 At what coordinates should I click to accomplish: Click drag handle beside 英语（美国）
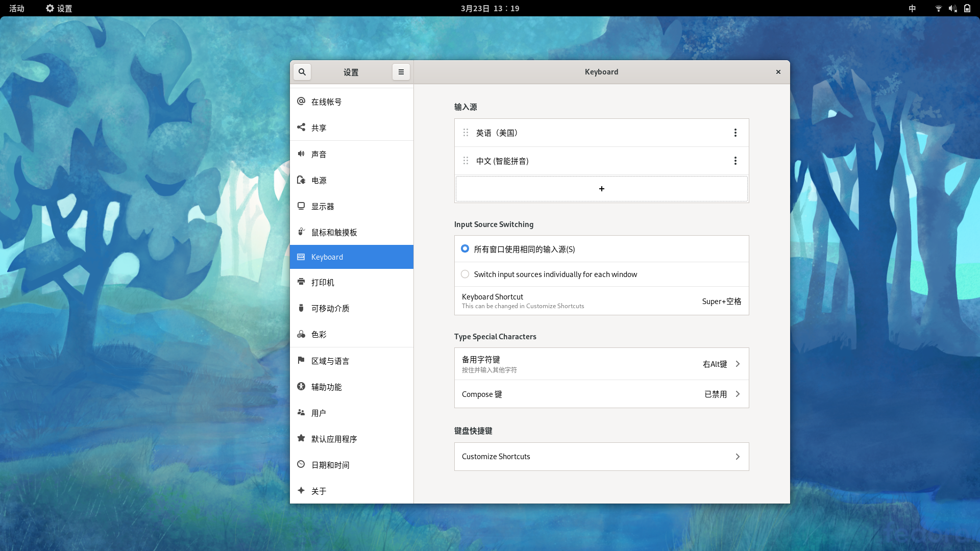click(465, 133)
